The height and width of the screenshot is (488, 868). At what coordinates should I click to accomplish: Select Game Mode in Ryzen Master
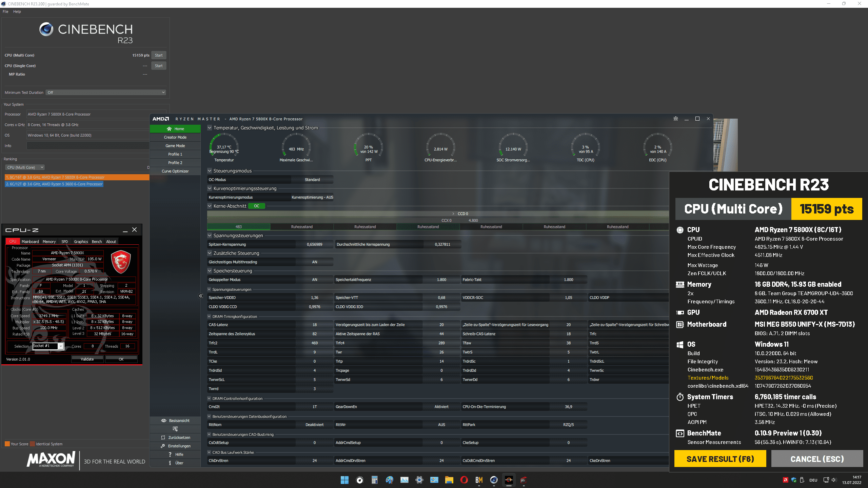(175, 146)
